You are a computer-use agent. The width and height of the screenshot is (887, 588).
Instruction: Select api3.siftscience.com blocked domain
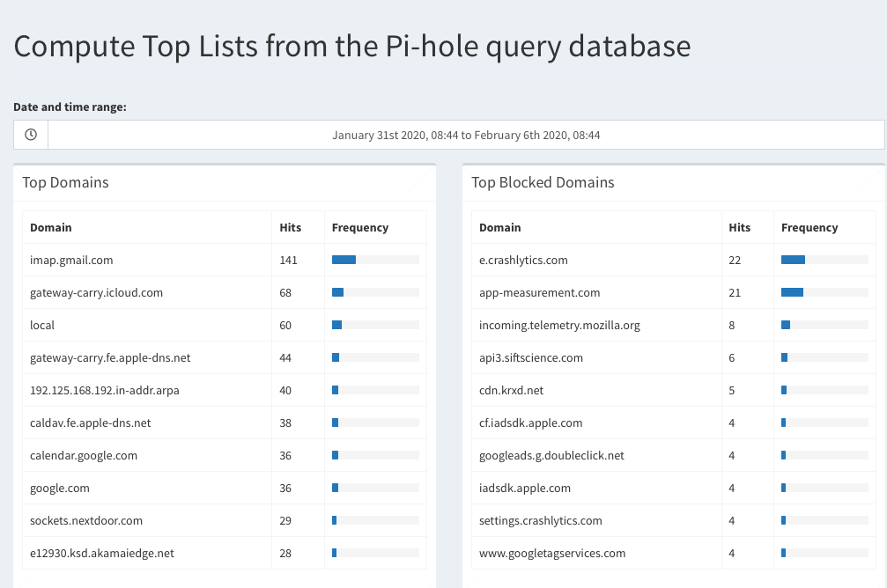pyautogui.click(x=531, y=358)
